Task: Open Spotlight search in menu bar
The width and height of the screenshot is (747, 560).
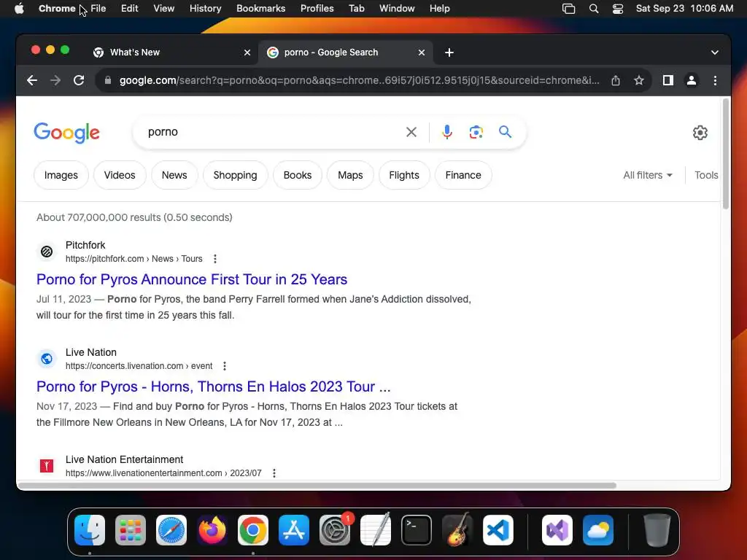Action: point(594,9)
